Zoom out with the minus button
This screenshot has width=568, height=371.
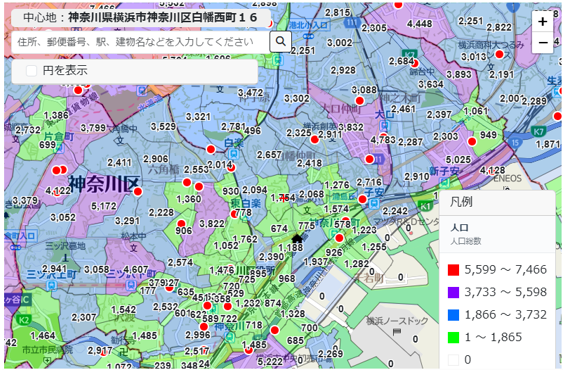tap(542, 43)
